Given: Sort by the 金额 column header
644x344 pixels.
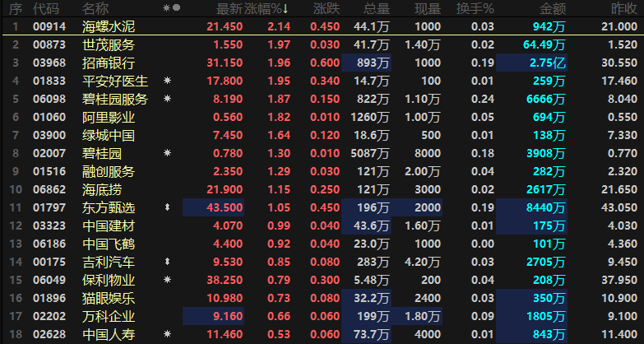Looking at the screenshot, I should click(553, 8).
